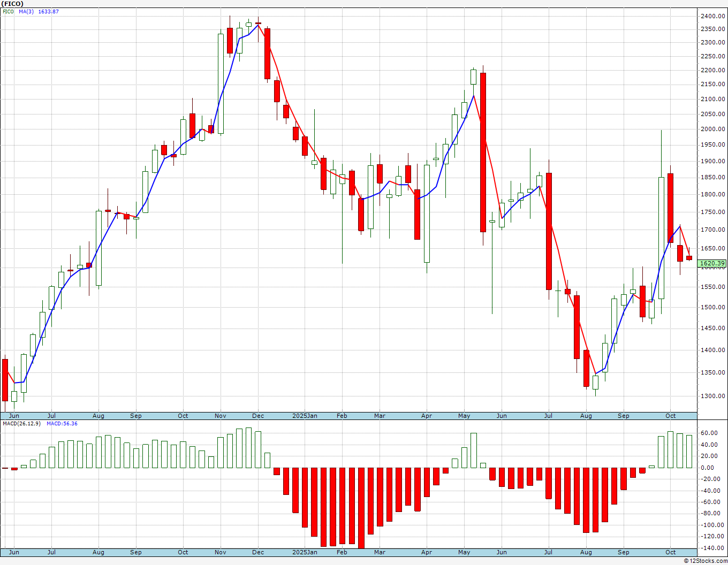Click the 1550.00 price axis label
This screenshot has height=565, width=728.
point(712,287)
